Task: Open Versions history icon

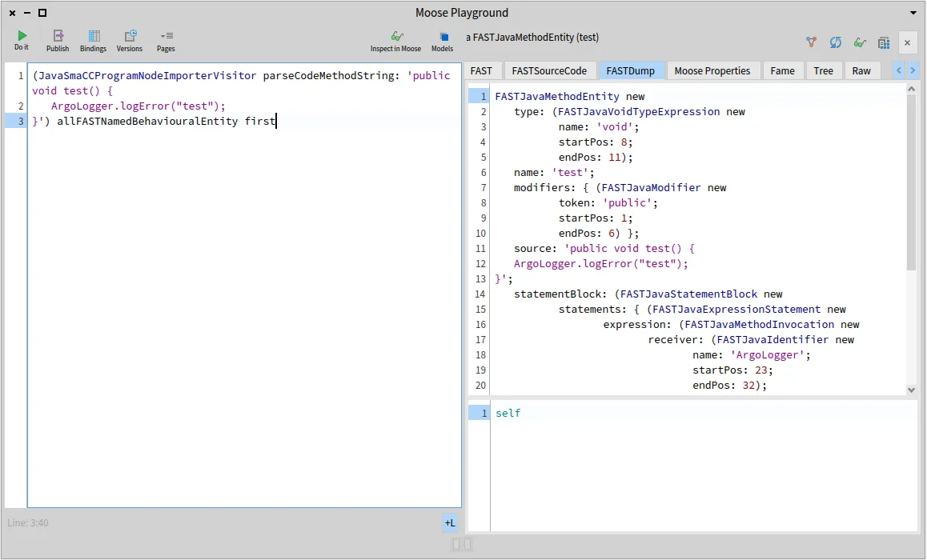Action: (x=130, y=41)
